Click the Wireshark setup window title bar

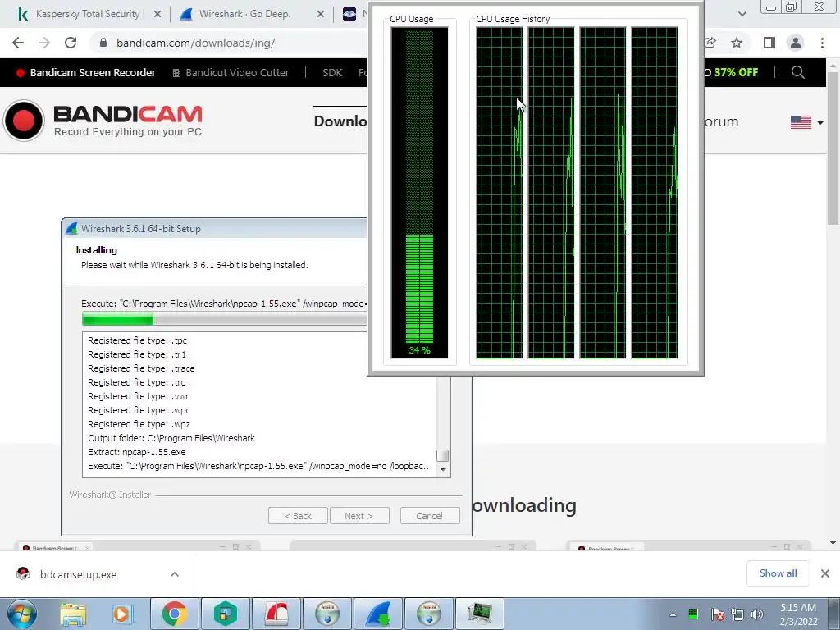[x=214, y=229]
